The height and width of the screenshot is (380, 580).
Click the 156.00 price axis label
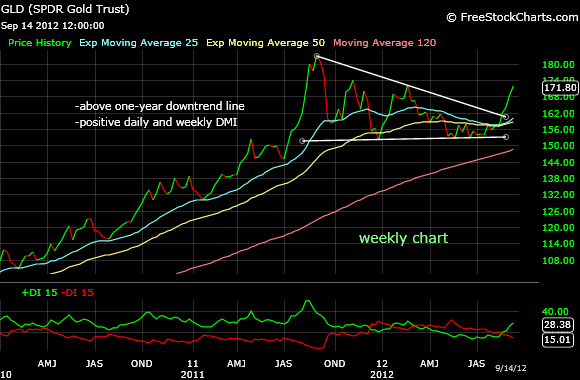click(x=558, y=130)
